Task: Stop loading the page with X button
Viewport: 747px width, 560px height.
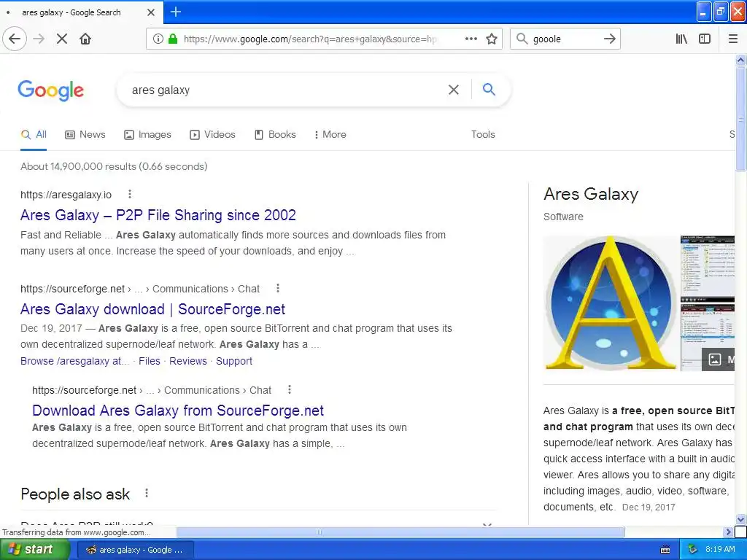Action: coord(62,39)
